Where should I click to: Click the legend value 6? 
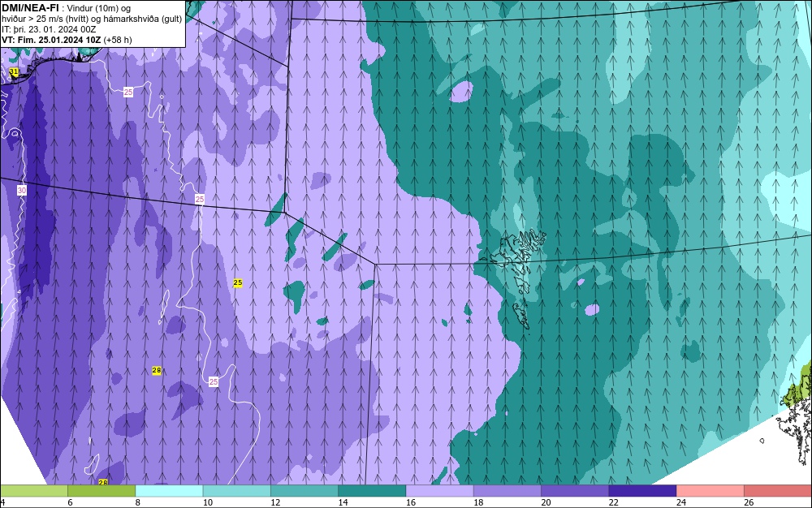[70, 502]
